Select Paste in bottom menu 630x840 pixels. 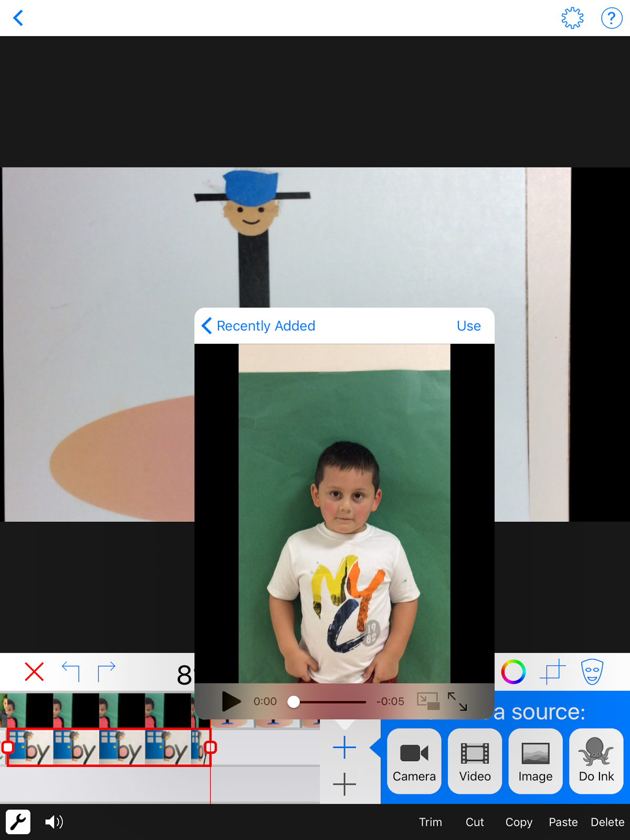point(563,822)
